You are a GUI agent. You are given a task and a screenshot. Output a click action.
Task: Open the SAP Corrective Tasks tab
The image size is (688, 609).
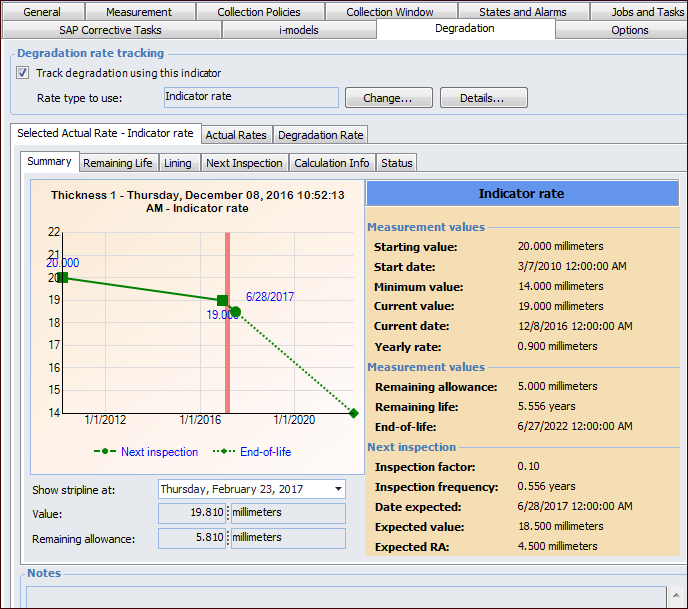pyautogui.click(x=112, y=30)
